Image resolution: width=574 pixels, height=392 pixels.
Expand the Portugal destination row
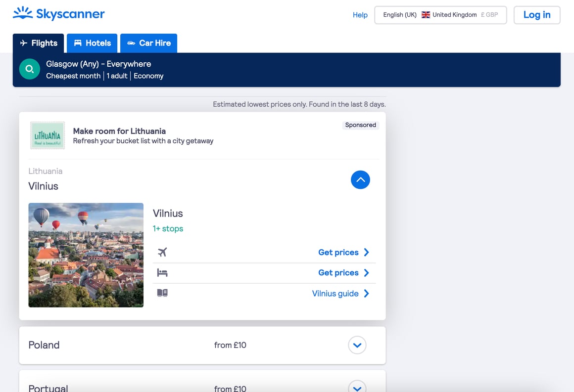(357, 387)
